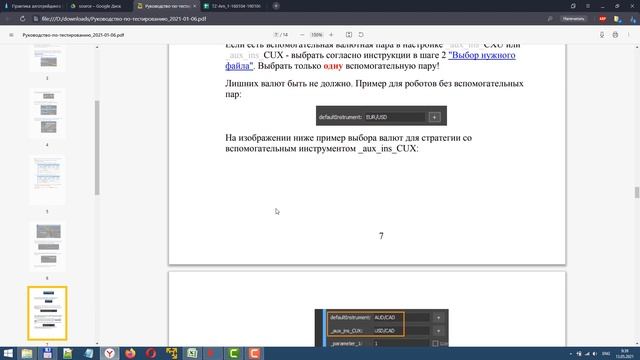
Task: Zoom in the PDF document
Action: (x=331, y=35)
